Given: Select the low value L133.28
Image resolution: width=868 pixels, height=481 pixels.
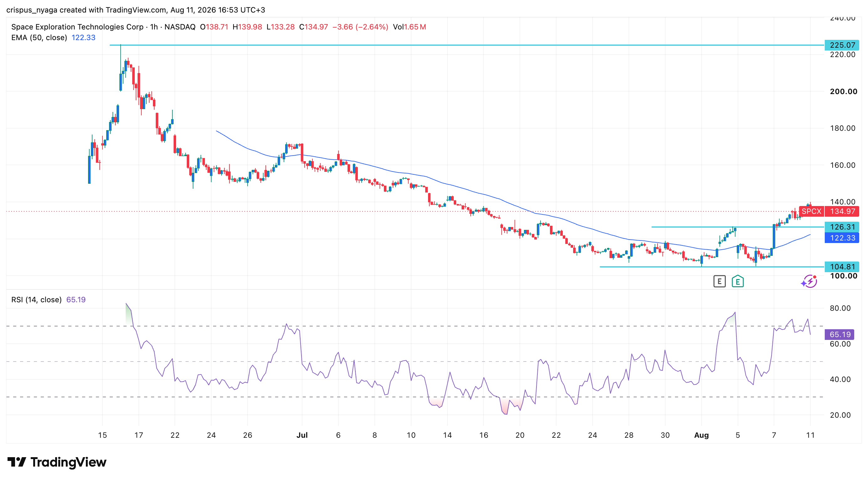Looking at the screenshot, I should pyautogui.click(x=280, y=27).
